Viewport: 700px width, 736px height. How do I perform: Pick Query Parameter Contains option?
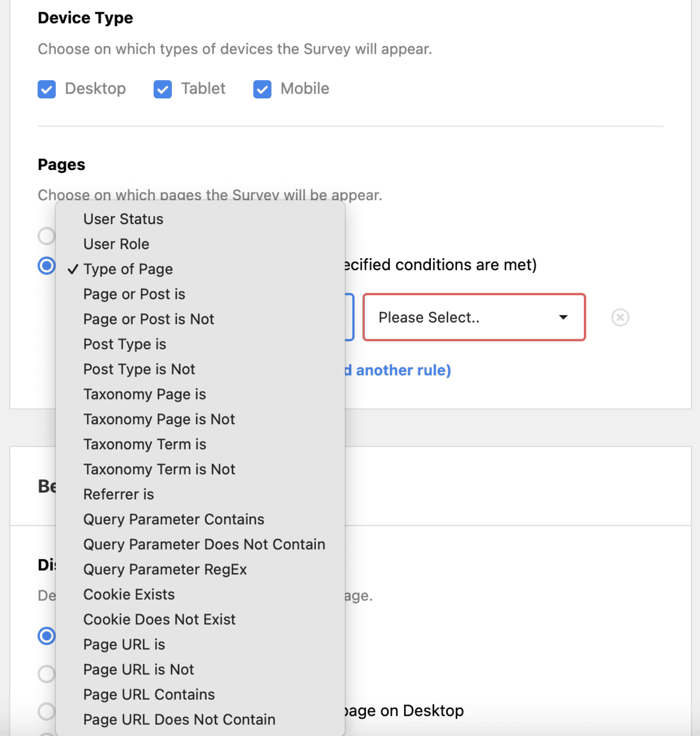(x=173, y=519)
